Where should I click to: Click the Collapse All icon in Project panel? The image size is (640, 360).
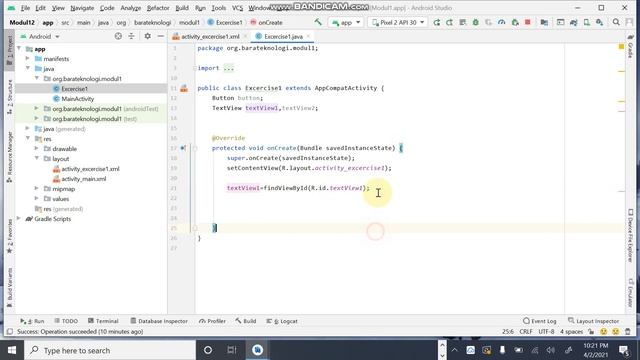click(x=131, y=36)
